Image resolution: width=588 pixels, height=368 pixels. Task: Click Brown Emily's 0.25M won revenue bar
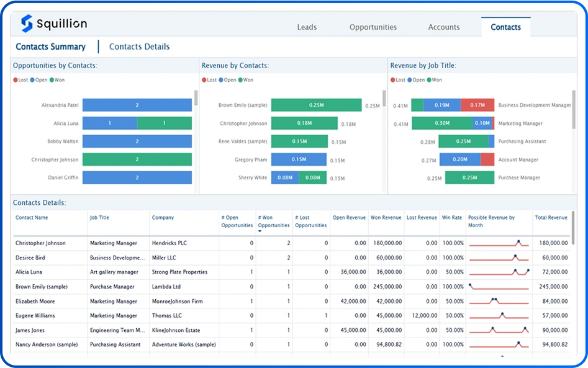(x=316, y=105)
